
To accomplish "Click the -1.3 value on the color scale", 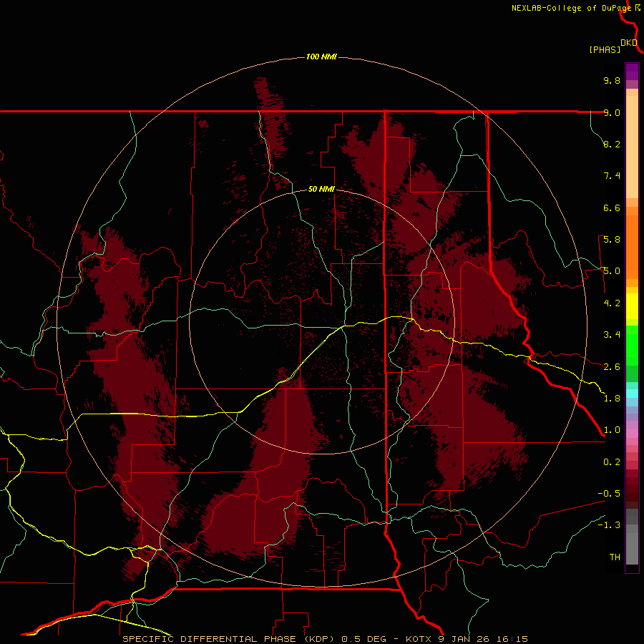I will 609,525.
